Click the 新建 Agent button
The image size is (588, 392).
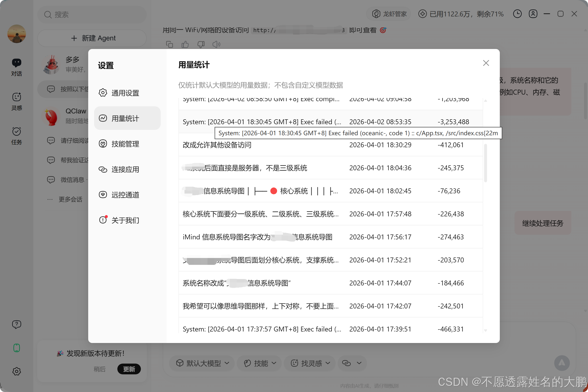(92, 38)
